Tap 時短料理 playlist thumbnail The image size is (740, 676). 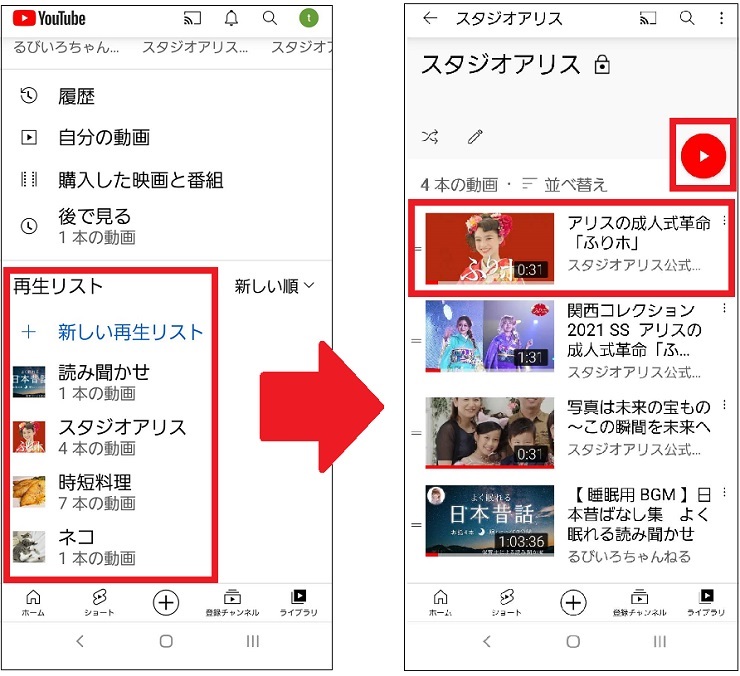pos(29,492)
